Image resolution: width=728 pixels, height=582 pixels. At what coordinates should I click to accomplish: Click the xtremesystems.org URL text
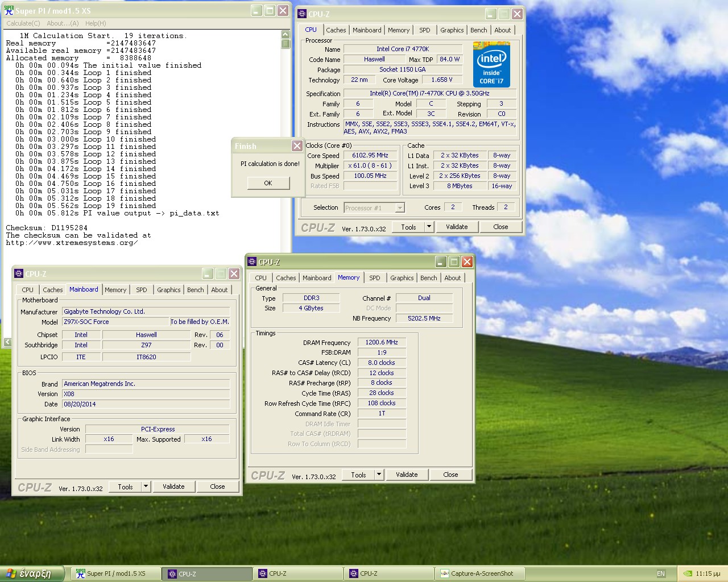pos(72,243)
